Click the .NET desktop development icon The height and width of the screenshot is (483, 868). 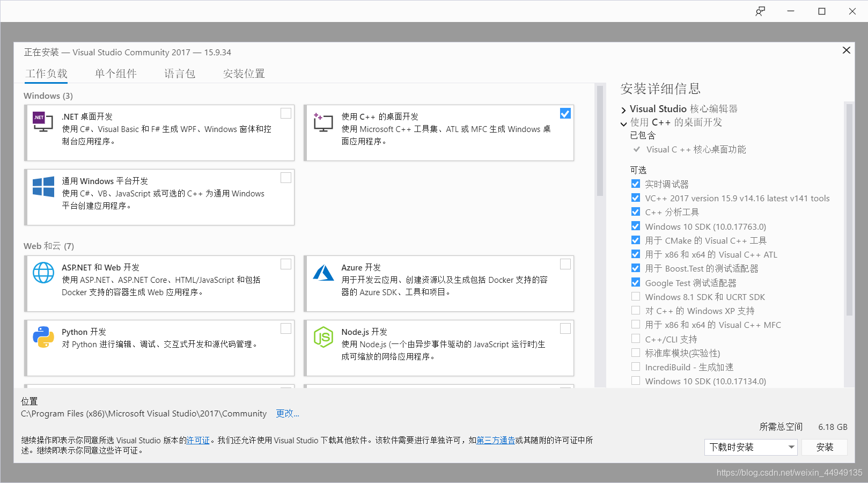tap(43, 122)
